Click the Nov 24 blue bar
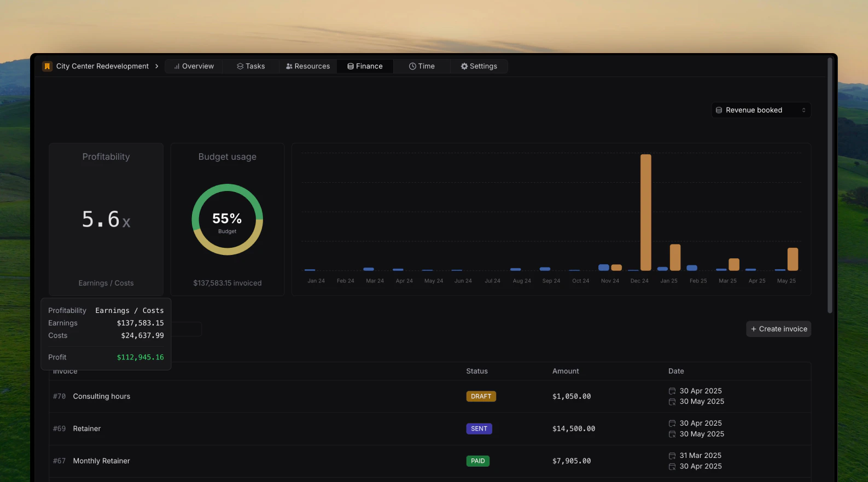 coord(604,268)
